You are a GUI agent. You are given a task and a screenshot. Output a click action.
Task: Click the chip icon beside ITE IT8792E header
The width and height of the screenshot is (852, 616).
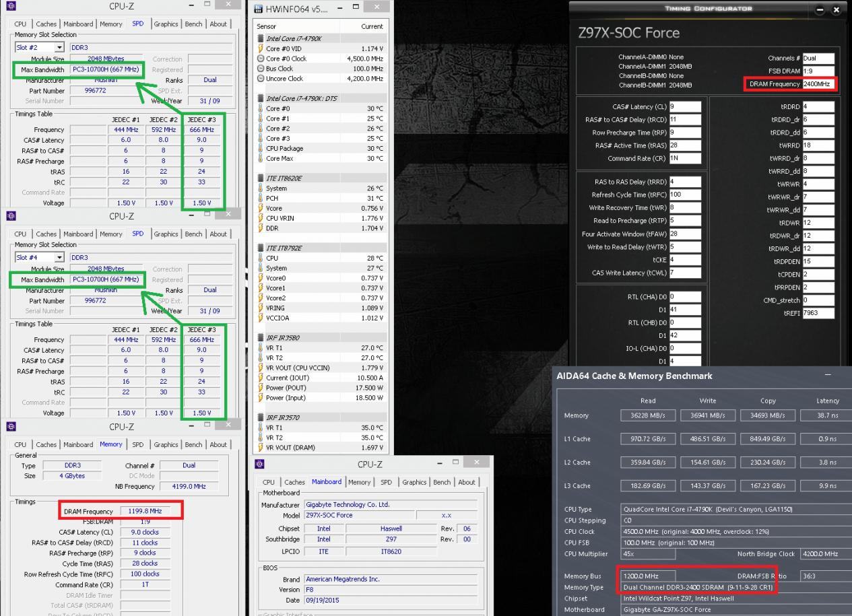pyautogui.click(x=261, y=248)
